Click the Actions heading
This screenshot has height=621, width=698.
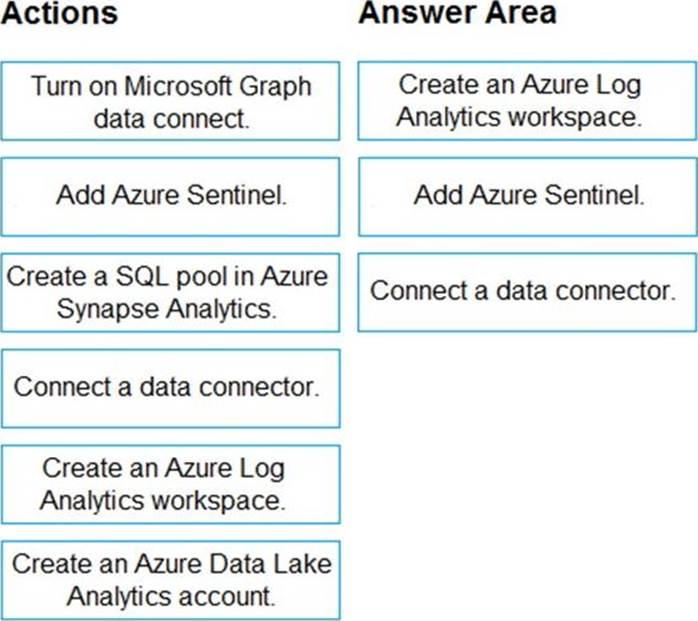(61, 14)
